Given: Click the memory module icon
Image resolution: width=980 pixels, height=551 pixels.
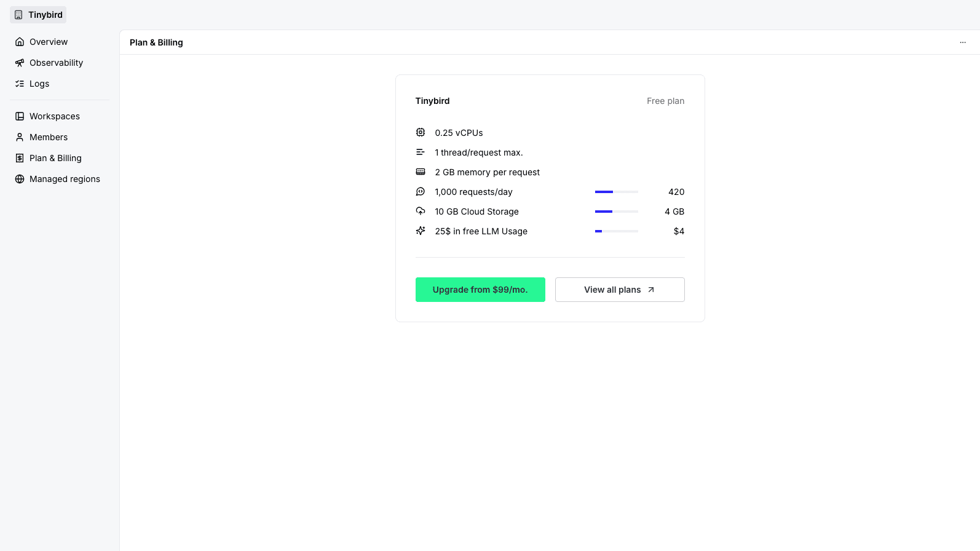Looking at the screenshot, I should pyautogui.click(x=421, y=172).
